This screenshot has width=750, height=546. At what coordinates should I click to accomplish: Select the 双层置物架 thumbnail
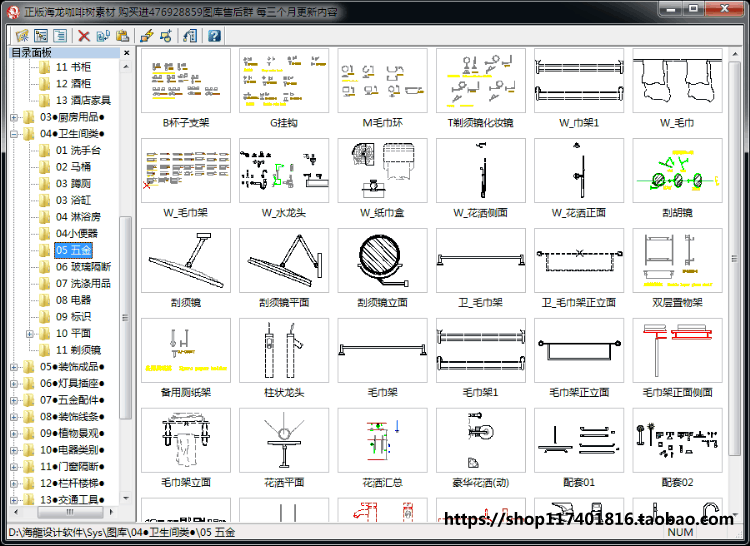(x=677, y=268)
